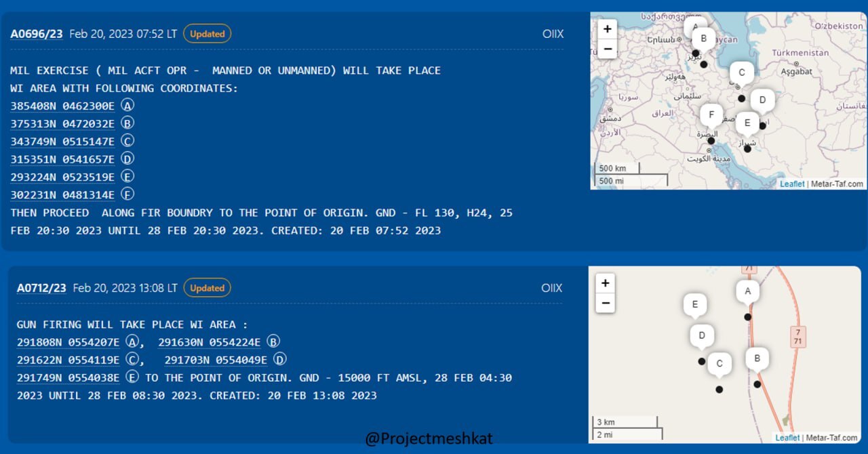
Task: Click Updated badge on NOTAM A0696/23
Action: (207, 34)
